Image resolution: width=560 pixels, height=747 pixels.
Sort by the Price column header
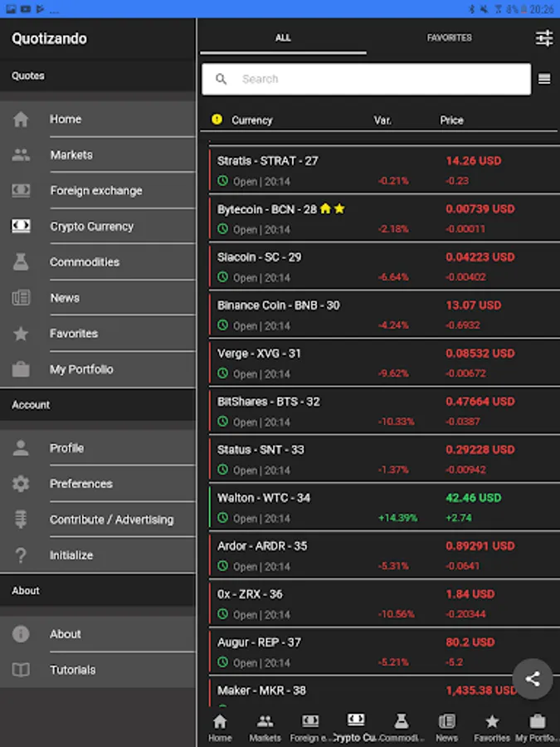coord(451,120)
